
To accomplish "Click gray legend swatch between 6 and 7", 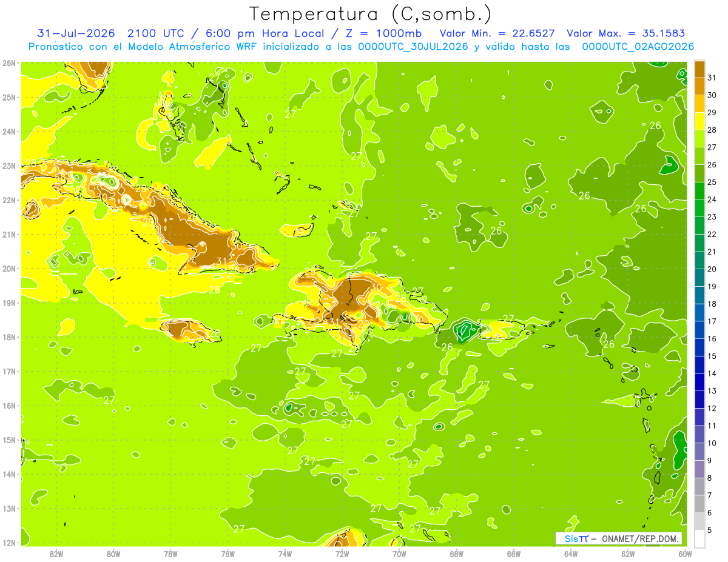I will pyautogui.click(x=700, y=504).
